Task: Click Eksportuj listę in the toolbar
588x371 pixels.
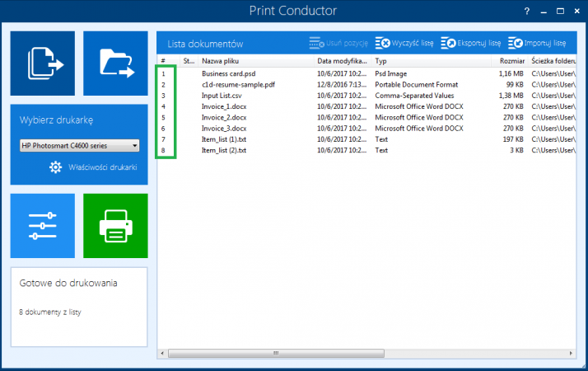Action: [470, 43]
